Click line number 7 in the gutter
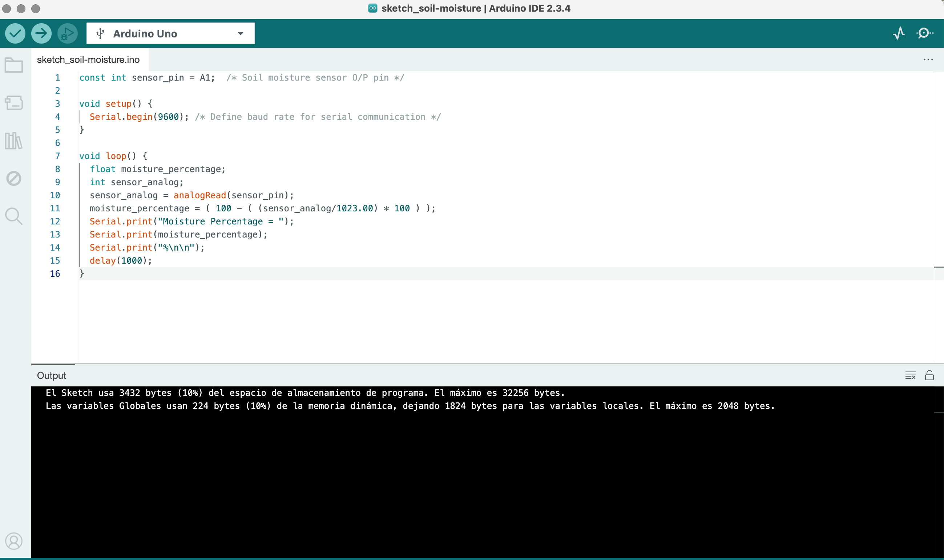Viewport: 944px width, 560px height. pyautogui.click(x=57, y=156)
